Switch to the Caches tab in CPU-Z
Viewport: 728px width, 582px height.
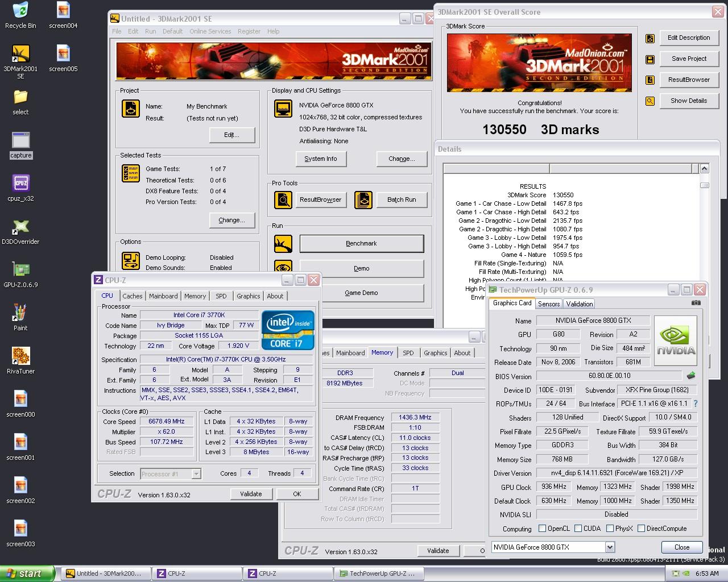tap(133, 296)
